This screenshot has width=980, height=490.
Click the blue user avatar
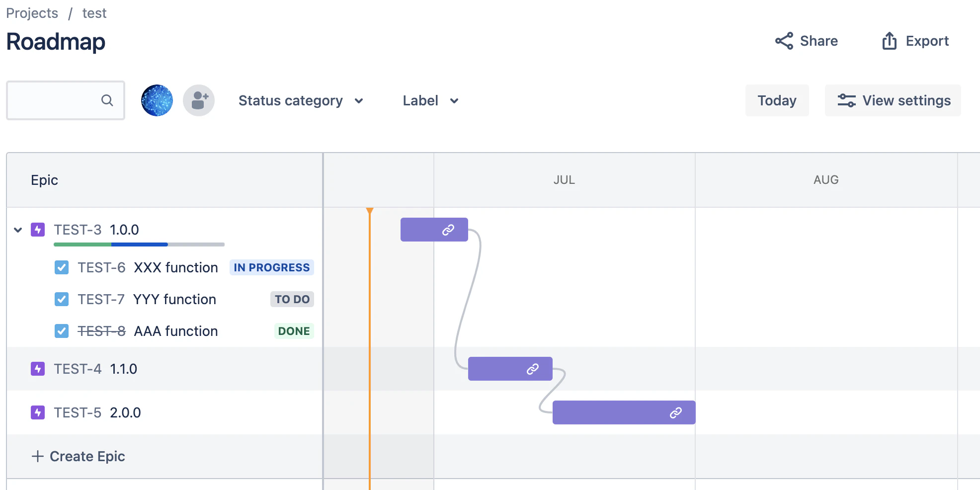click(x=157, y=100)
